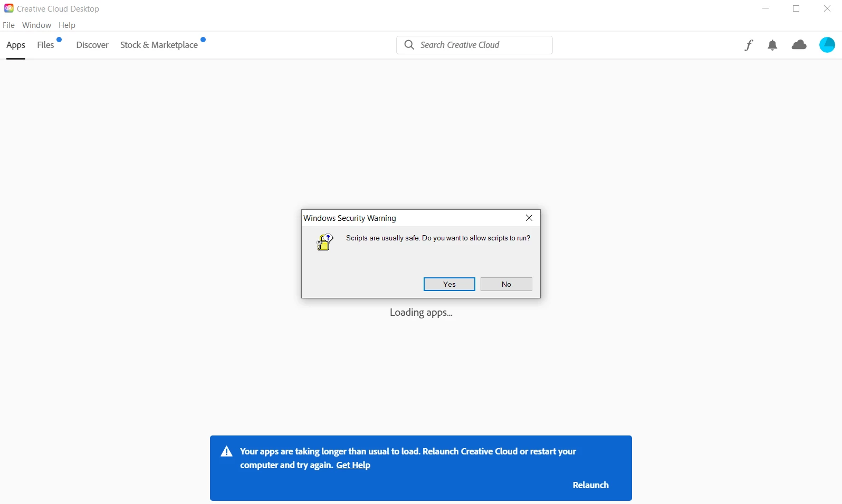Minimize the Creative Cloud window
The width and height of the screenshot is (842, 504).
[766, 8]
